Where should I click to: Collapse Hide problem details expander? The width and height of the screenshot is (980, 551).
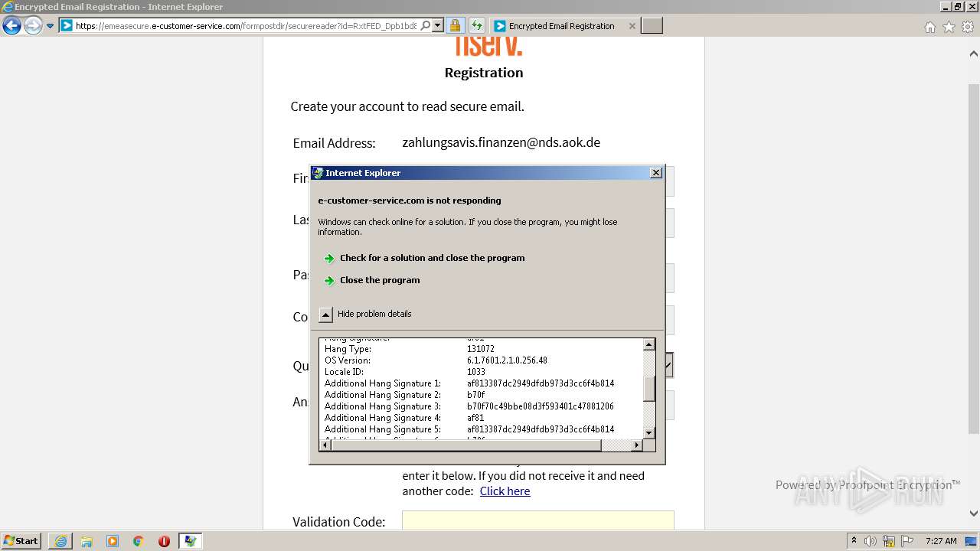[x=325, y=315]
